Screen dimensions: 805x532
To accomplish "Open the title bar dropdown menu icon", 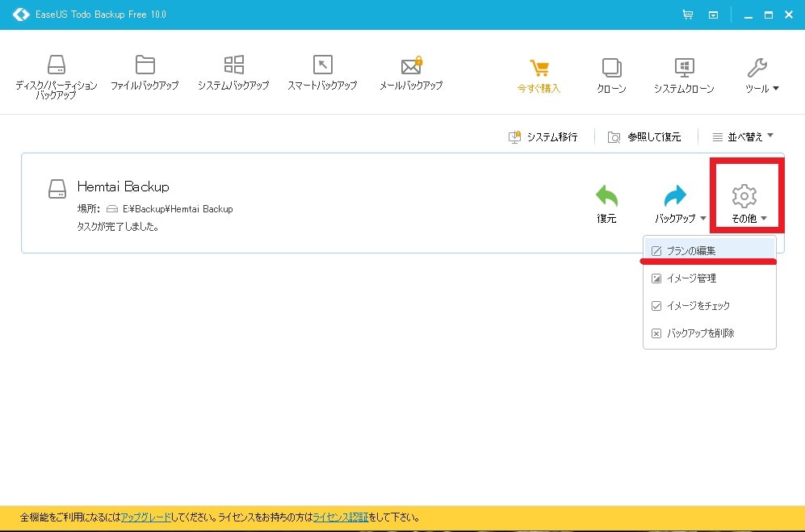I will tap(713, 15).
